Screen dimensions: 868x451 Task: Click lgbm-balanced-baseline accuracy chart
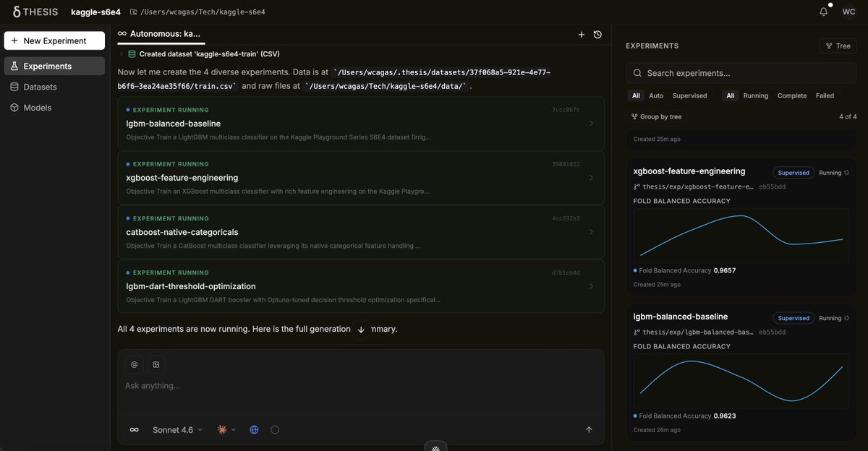[741, 381]
